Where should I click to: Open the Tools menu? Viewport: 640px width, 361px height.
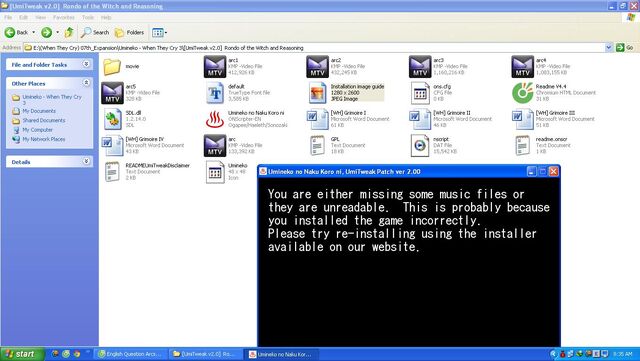[x=88, y=18]
